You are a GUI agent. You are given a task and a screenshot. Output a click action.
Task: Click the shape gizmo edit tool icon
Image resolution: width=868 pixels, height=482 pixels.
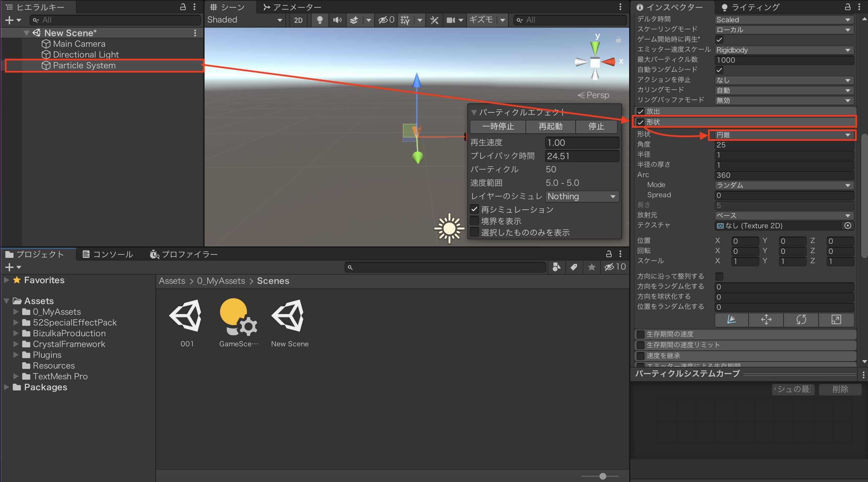coord(731,319)
